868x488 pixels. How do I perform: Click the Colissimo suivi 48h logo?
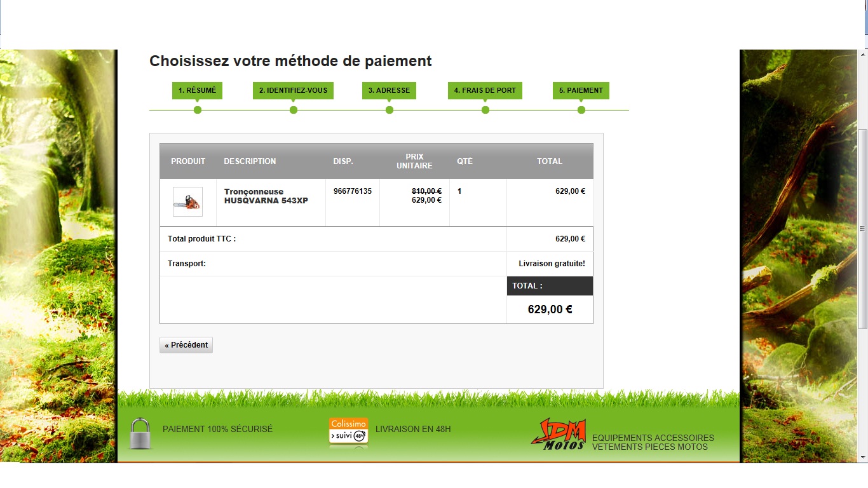348,431
